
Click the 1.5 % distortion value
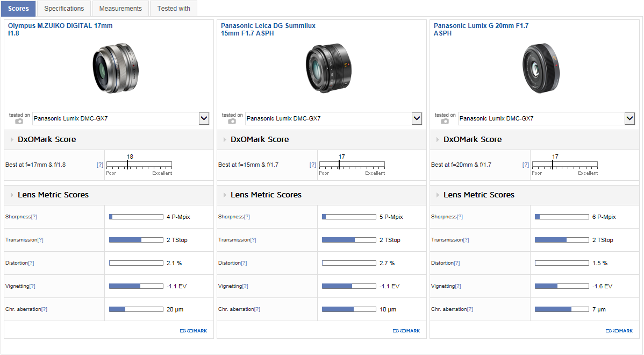599,264
